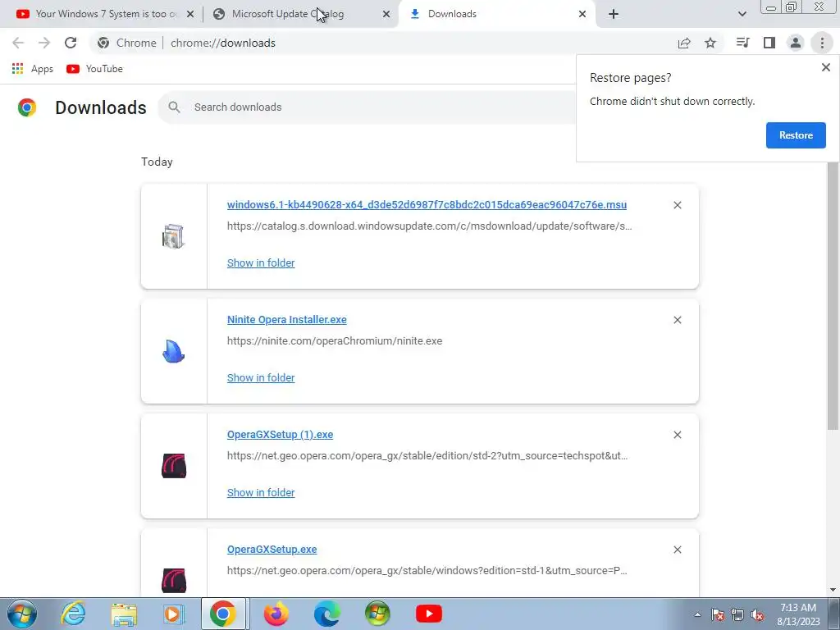This screenshot has width=840, height=630.
Task: Go back to previous page
Action: pos(18,43)
